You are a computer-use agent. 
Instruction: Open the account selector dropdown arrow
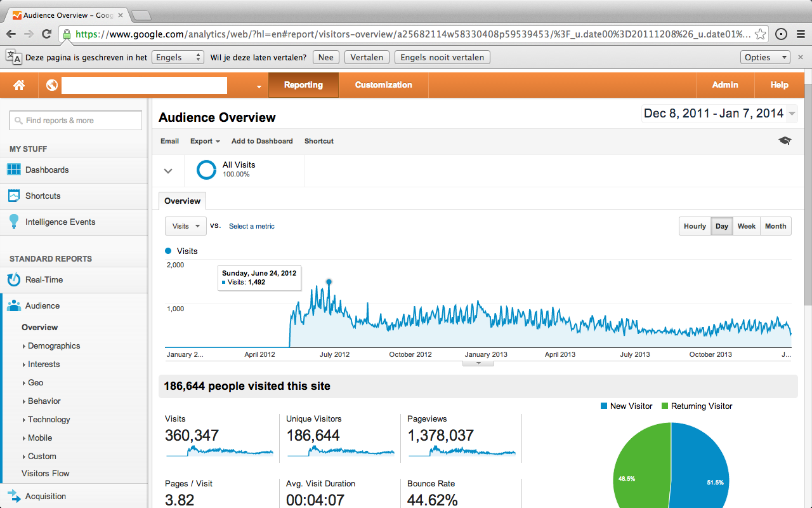point(259,86)
